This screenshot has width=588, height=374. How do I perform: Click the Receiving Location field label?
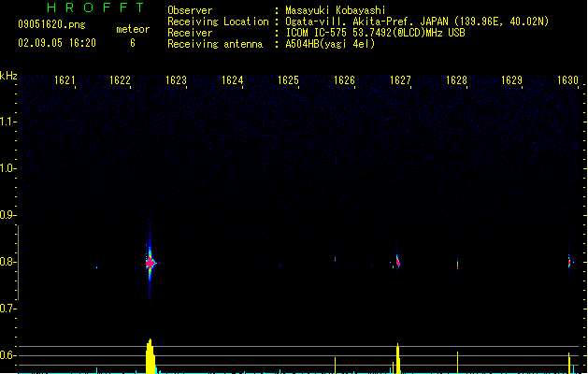pyautogui.click(x=218, y=22)
